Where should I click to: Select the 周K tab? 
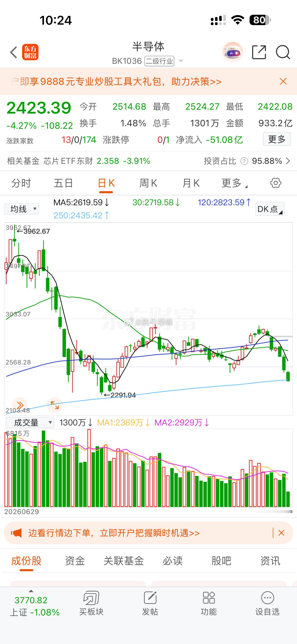(148, 183)
